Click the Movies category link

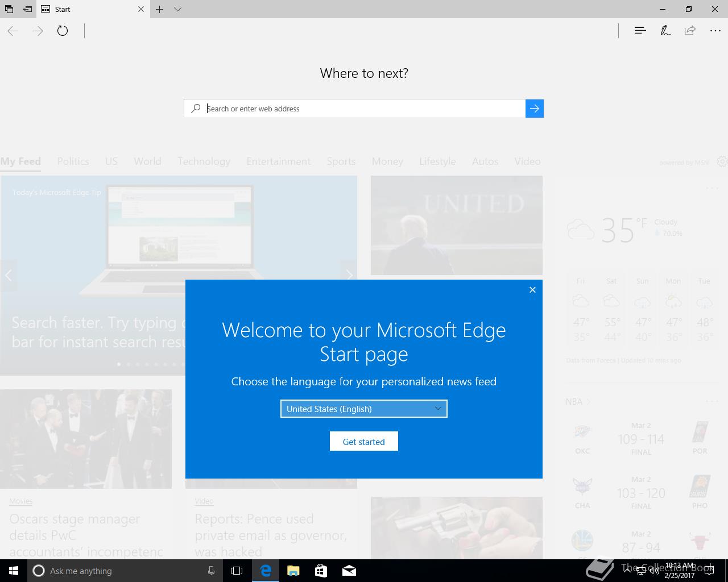[20, 501]
